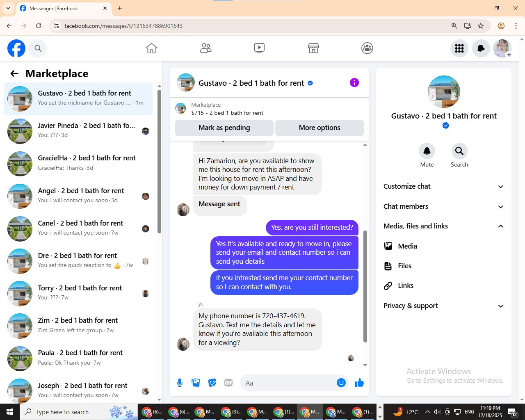Bookmark this page with the star

481,26
